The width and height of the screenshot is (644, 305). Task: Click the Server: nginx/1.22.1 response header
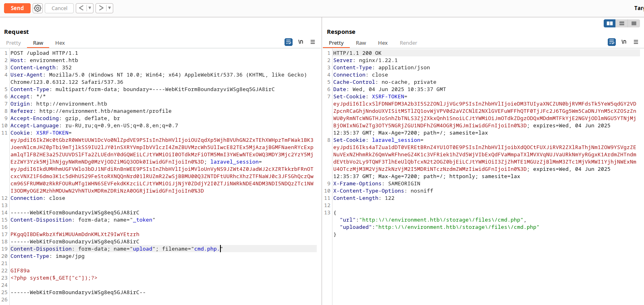(x=366, y=60)
